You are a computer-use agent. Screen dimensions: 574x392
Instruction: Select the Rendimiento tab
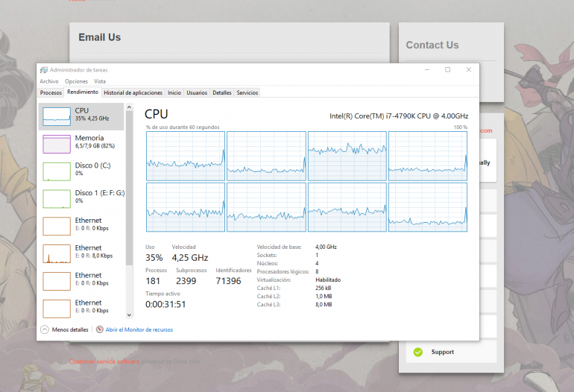click(x=83, y=92)
